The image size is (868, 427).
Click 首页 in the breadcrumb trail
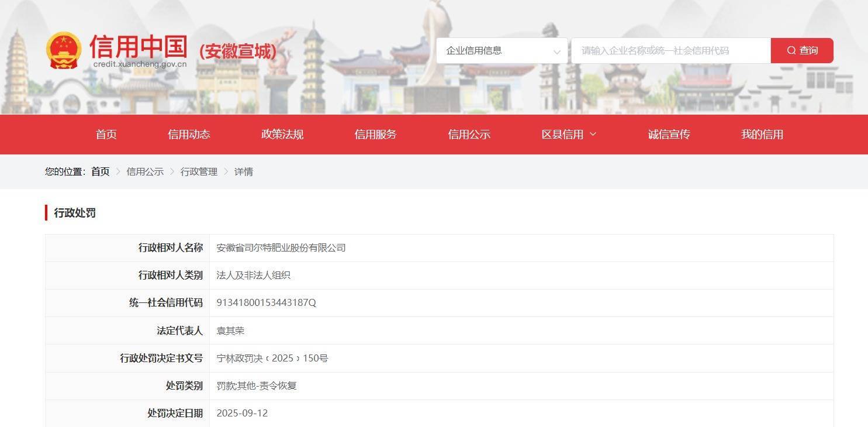pos(99,171)
